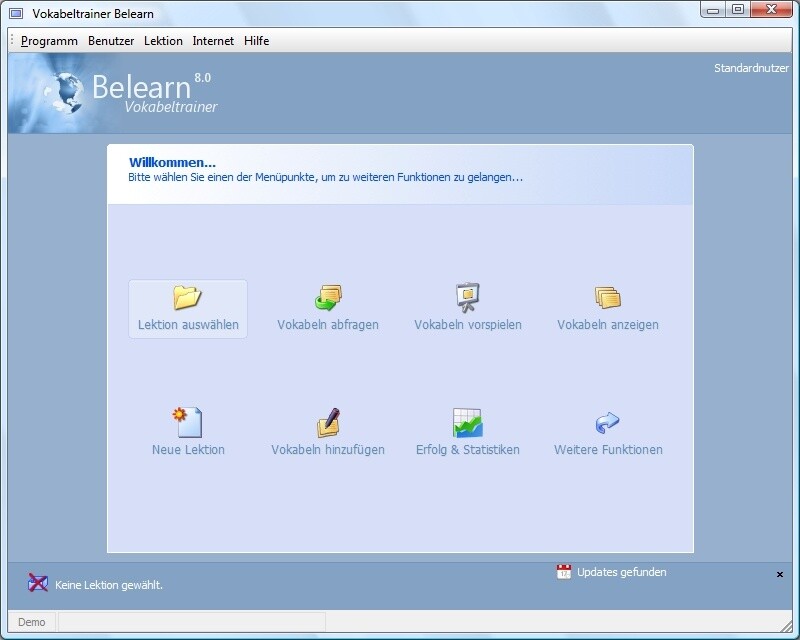800x640 pixels.
Task: Open the Lektion menu
Action: [x=163, y=41]
